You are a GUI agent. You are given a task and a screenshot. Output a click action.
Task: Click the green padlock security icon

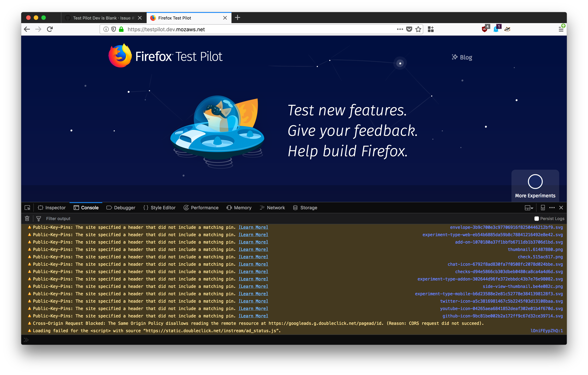[x=121, y=29]
